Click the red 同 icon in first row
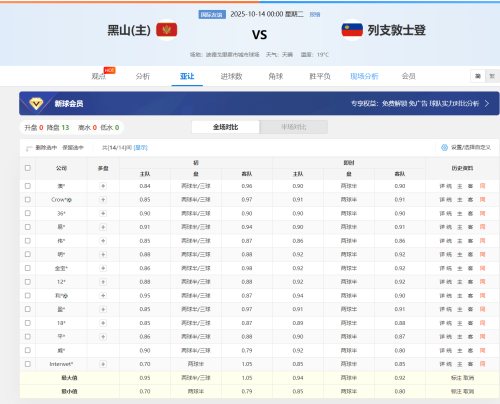 click(x=482, y=186)
